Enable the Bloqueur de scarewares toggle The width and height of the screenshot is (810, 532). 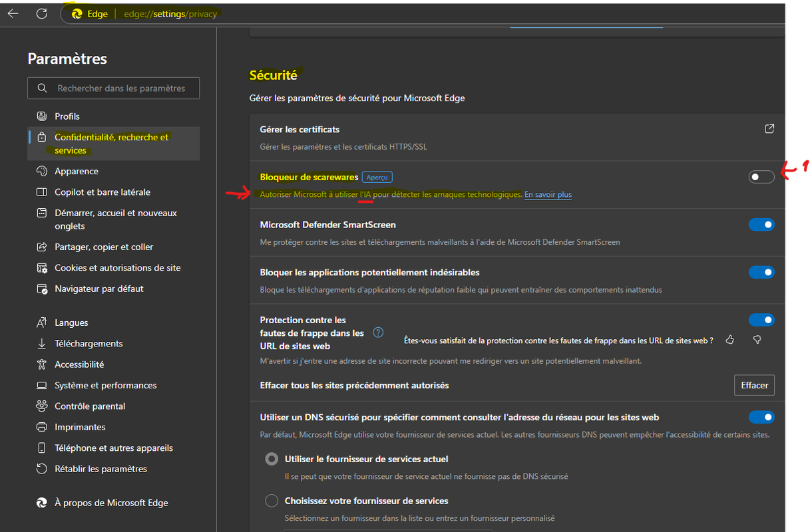click(761, 177)
